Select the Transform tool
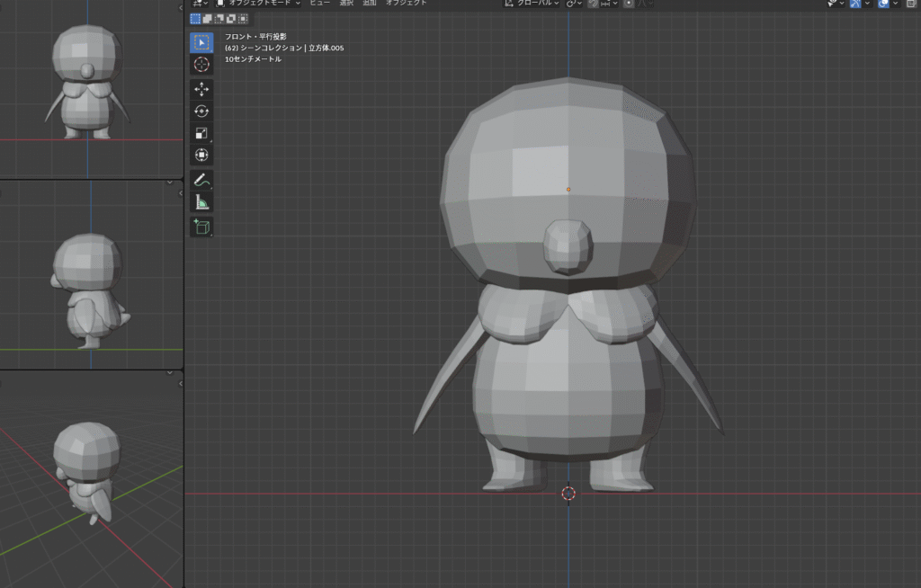Screen dimensions: 921x588 (x=201, y=155)
